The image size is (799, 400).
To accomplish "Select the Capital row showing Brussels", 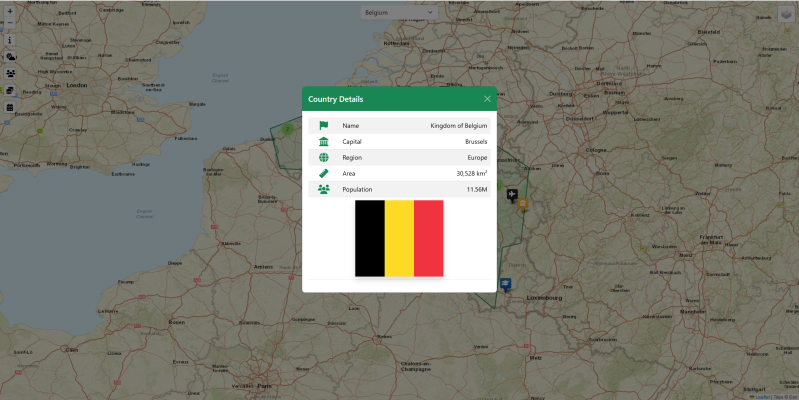I will pyautogui.click(x=400, y=142).
